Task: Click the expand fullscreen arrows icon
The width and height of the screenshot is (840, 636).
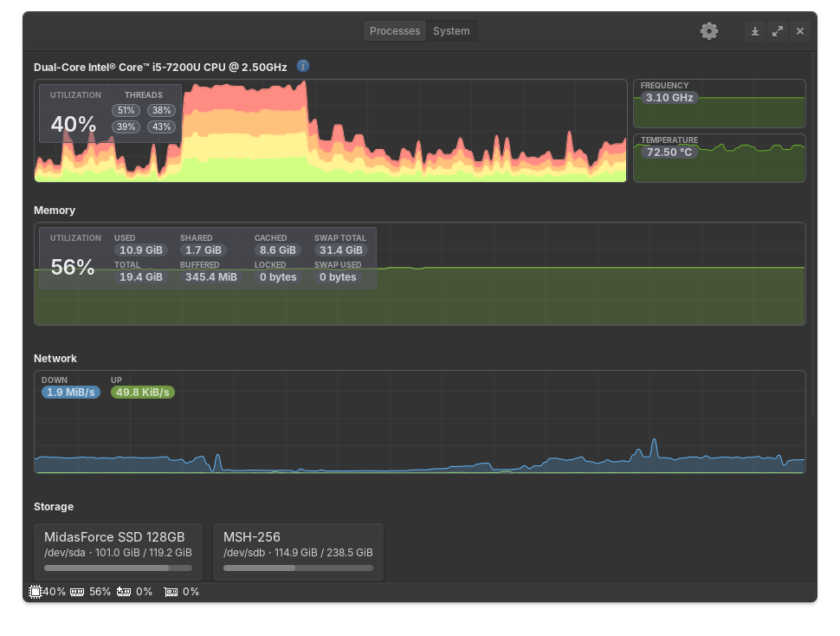Action: coord(778,31)
